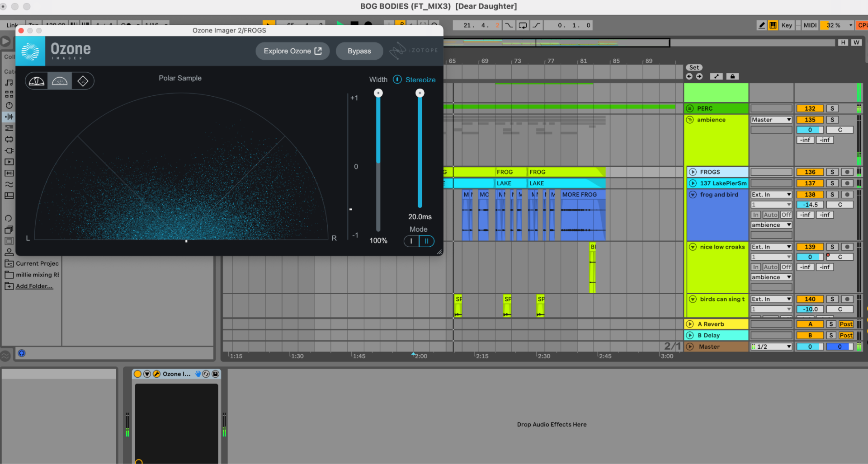
Task: Click the hot-swap preset wrench on Ozone device
Action: (156, 374)
